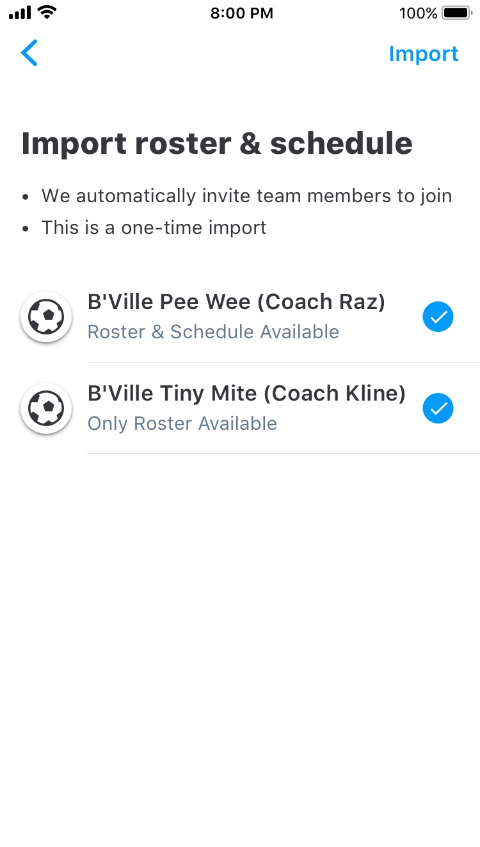Tap the cellular signal bars icon
The image size is (480, 847).
click(x=20, y=13)
